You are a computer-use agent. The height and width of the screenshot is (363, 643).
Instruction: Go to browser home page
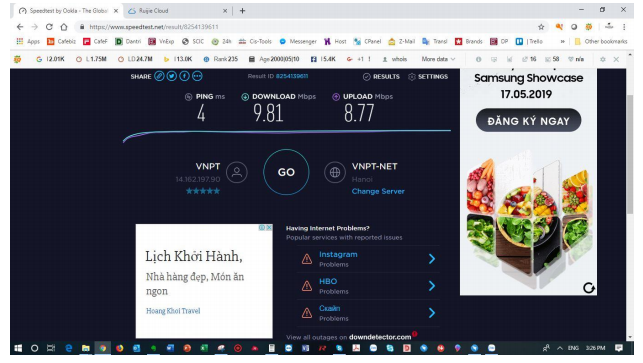[64, 27]
